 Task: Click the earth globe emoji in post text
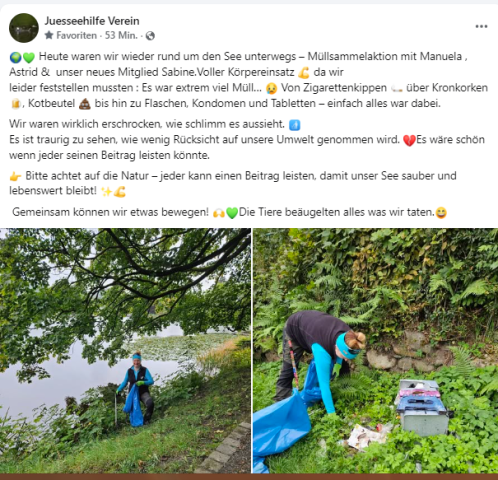click(x=15, y=57)
